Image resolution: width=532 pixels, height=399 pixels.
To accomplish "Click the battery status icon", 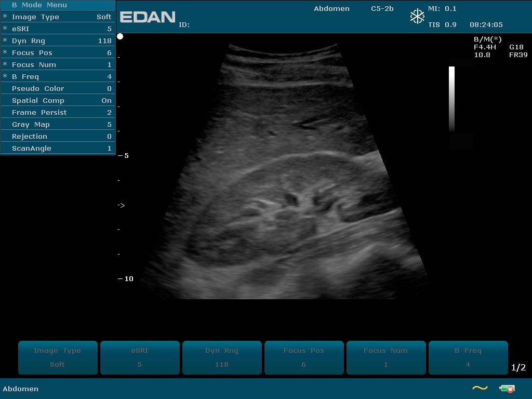I will 507,389.
